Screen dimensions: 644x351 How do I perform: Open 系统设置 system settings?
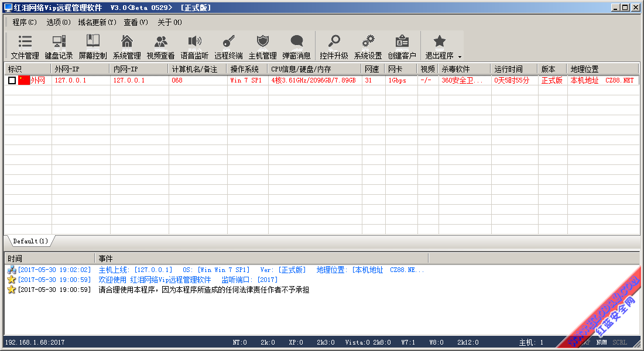pos(368,47)
